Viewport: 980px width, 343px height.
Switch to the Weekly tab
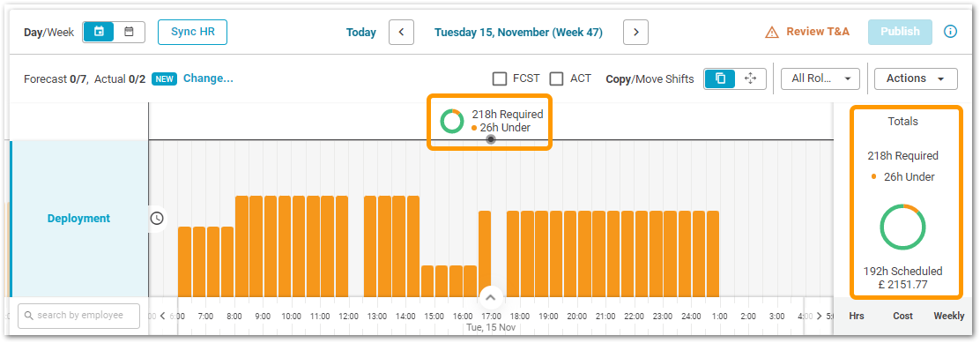click(x=949, y=317)
